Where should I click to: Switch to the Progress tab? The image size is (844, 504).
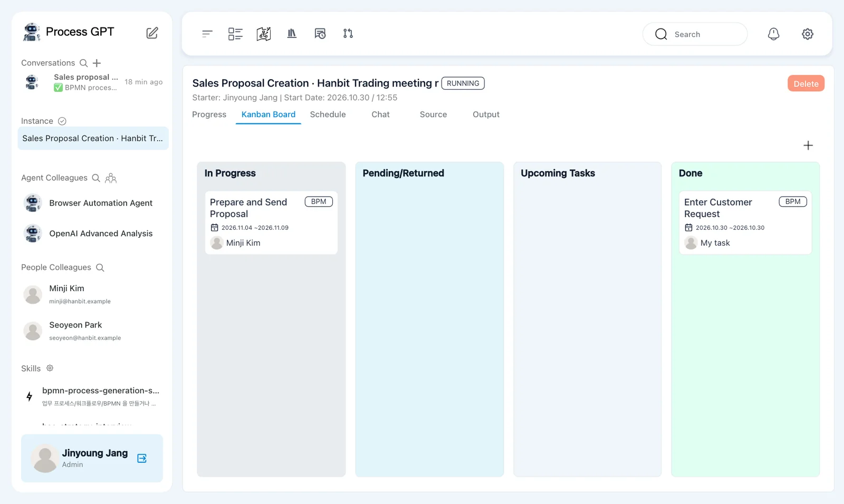point(209,114)
